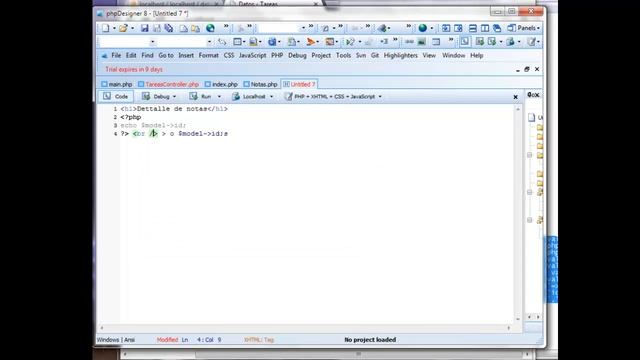This screenshot has height=360, width=640.
Task: Click the left panel toggle icon
Action: (x=446, y=28)
